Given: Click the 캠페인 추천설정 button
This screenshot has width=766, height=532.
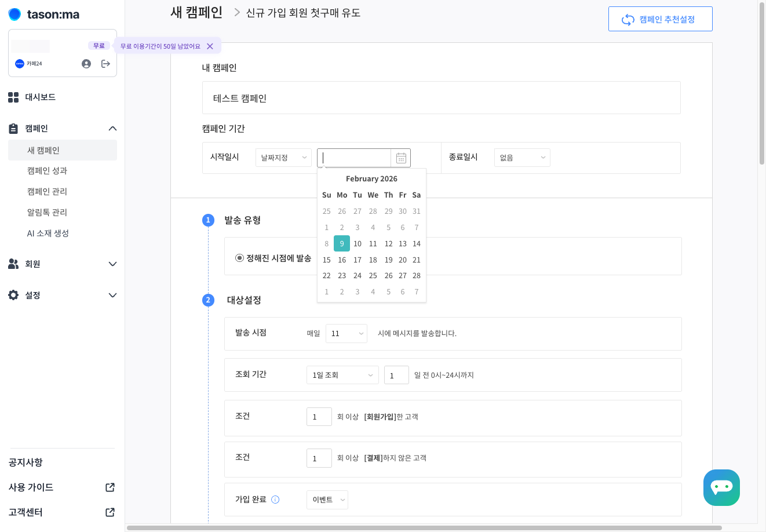Looking at the screenshot, I should (661, 19).
